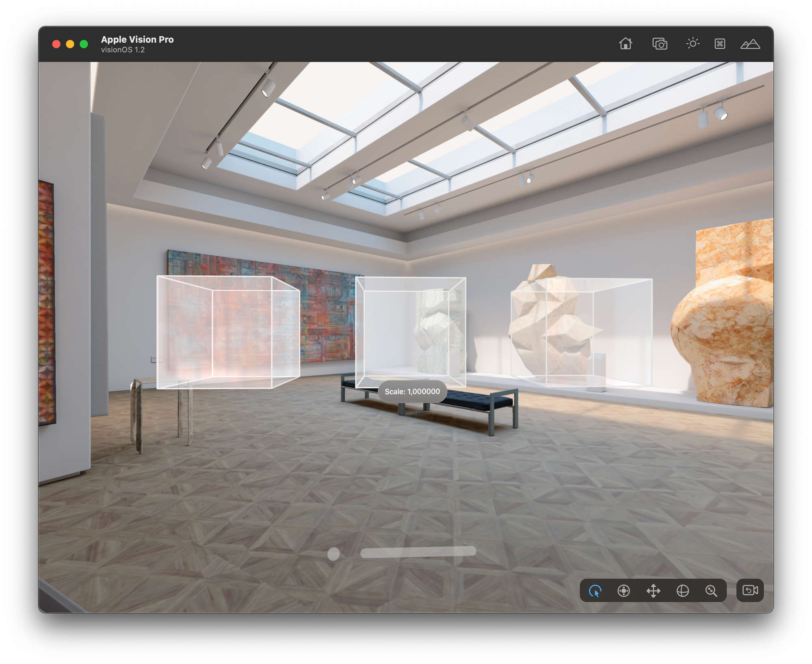Select the pan four-arrow tool
Image resolution: width=812 pixels, height=664 pixels.
coord(653,590)
